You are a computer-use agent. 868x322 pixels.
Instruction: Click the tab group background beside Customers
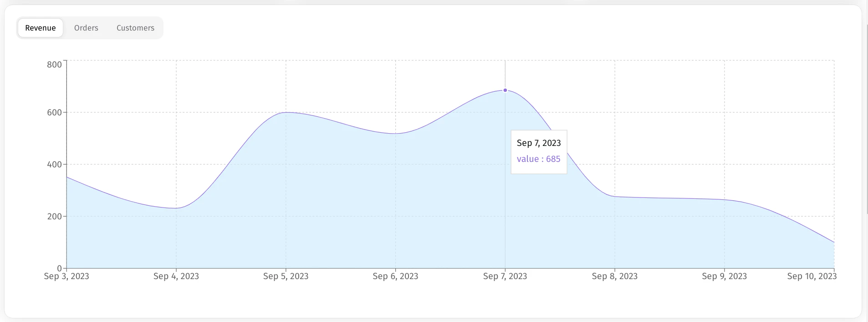[159, 28]
